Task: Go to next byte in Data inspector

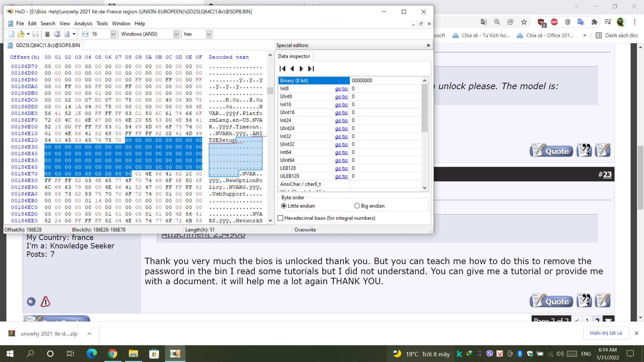Action: [x=301, y=69]
